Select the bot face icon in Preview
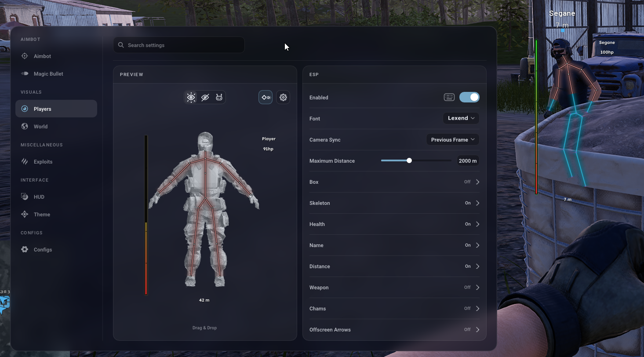The width and height of the screenshot is (644, 357). pyautogui.click(x=219, y=98)
